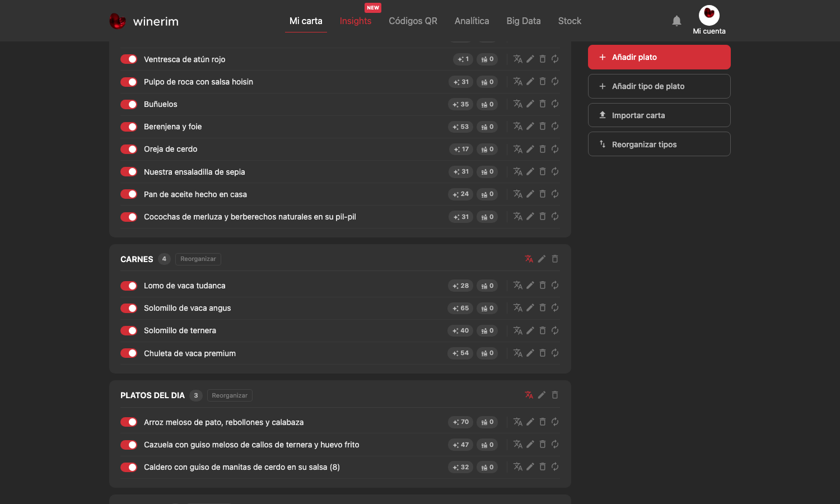This screenshot has height=504, width=840.
Task: Click the 0 wine badge for Oreja de cerdo
Action: tap(487, 149)
